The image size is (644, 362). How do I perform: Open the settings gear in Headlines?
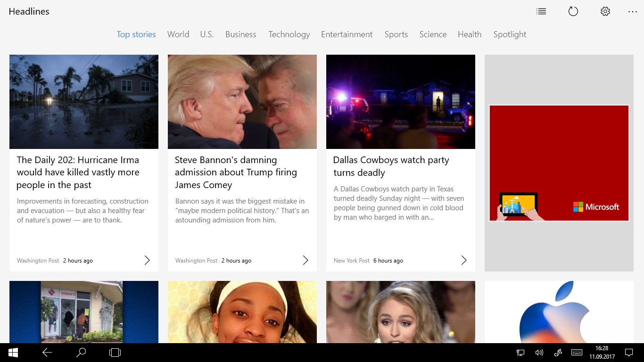pos(605,11)
